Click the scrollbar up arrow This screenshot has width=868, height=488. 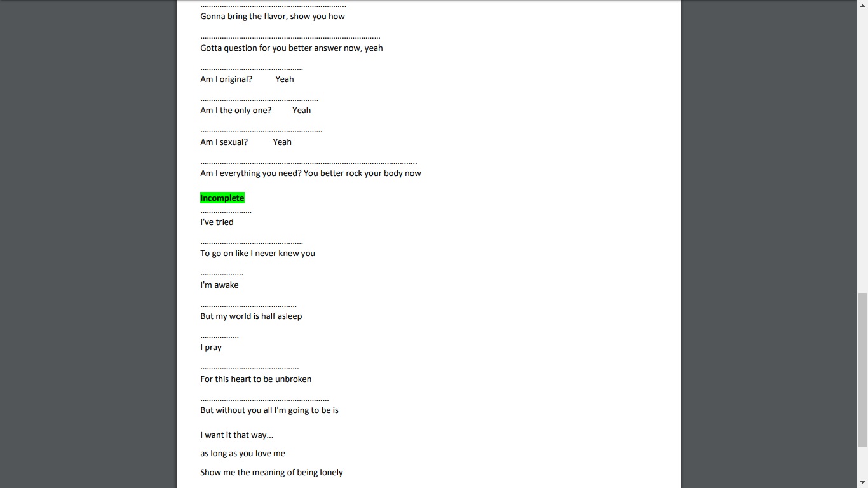pyautogui.click(x=862, y=5)
